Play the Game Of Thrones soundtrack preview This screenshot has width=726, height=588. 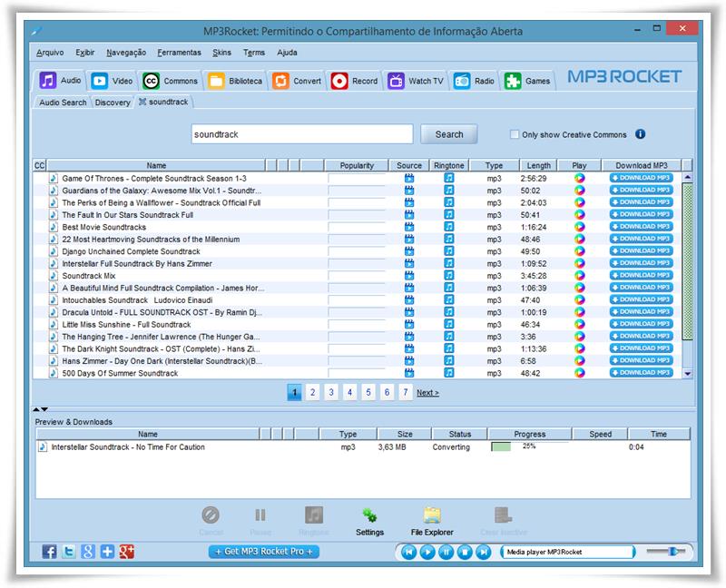click(579, 178)
